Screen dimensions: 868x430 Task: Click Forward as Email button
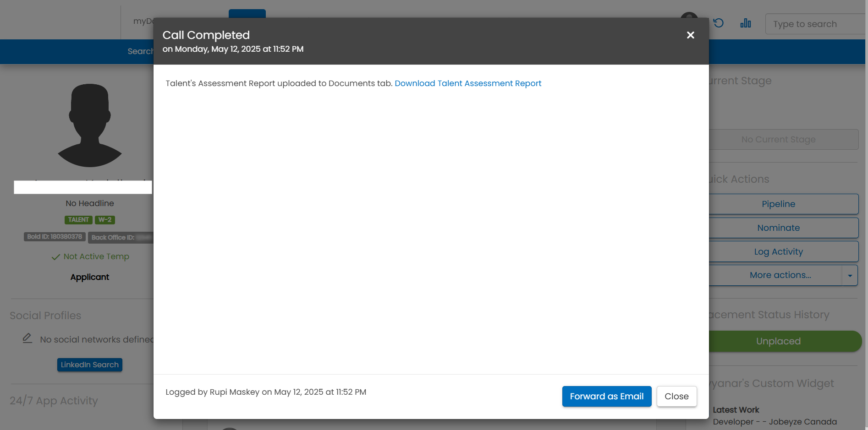point(607,396)
